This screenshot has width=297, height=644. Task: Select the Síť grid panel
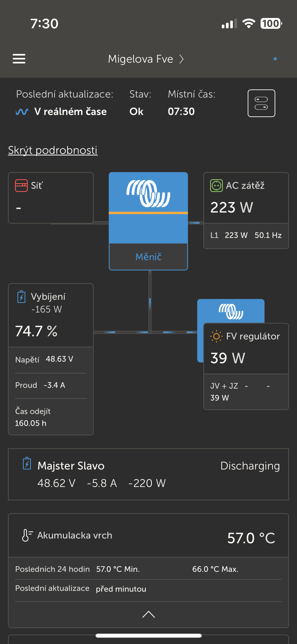tap(51, 198)
